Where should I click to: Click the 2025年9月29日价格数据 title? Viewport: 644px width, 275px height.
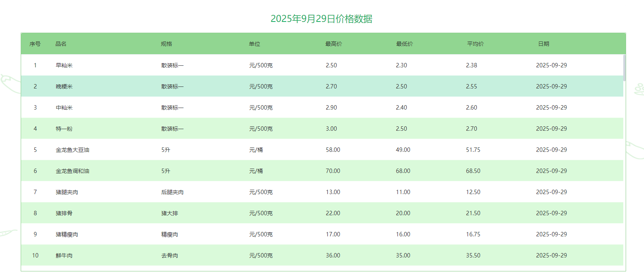point(321,19)
